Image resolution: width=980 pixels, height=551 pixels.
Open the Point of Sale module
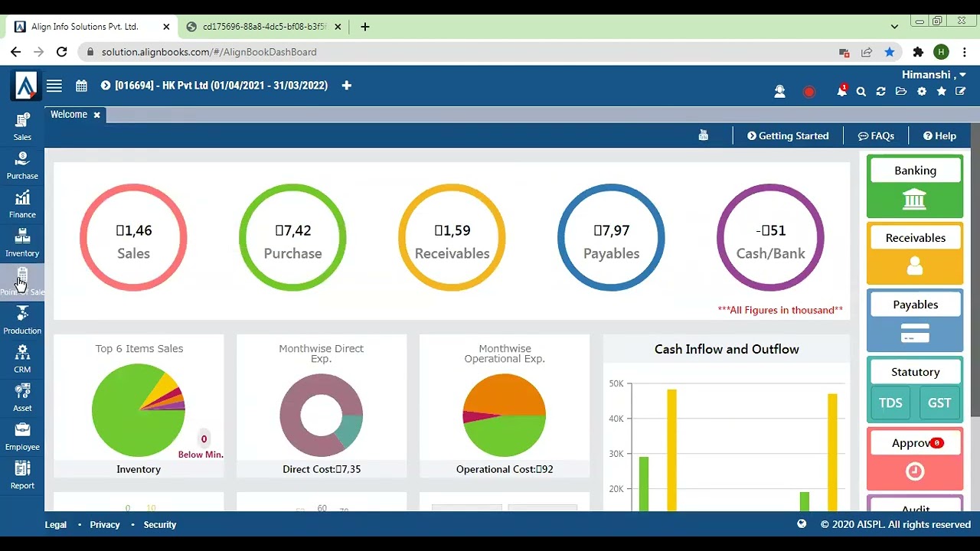[22, 282]
